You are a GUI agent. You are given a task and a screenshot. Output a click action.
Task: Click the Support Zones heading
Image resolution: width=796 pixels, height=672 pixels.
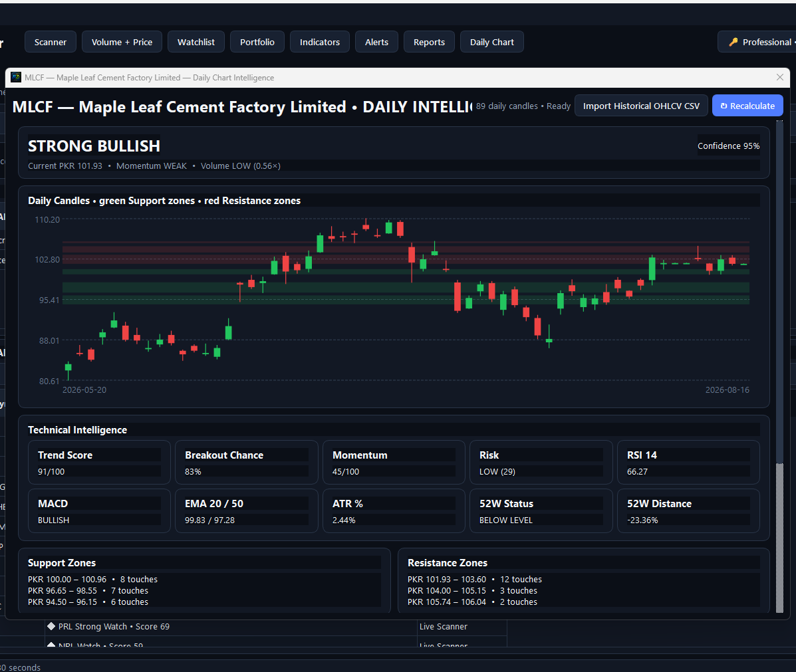(x=62, y=563)
